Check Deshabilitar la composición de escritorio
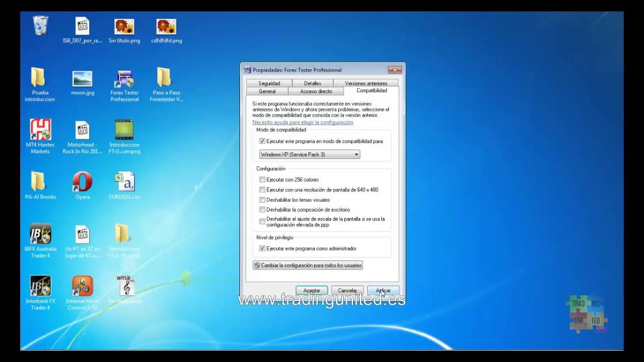This screenshot has width=644, height=362. point(262,210)
